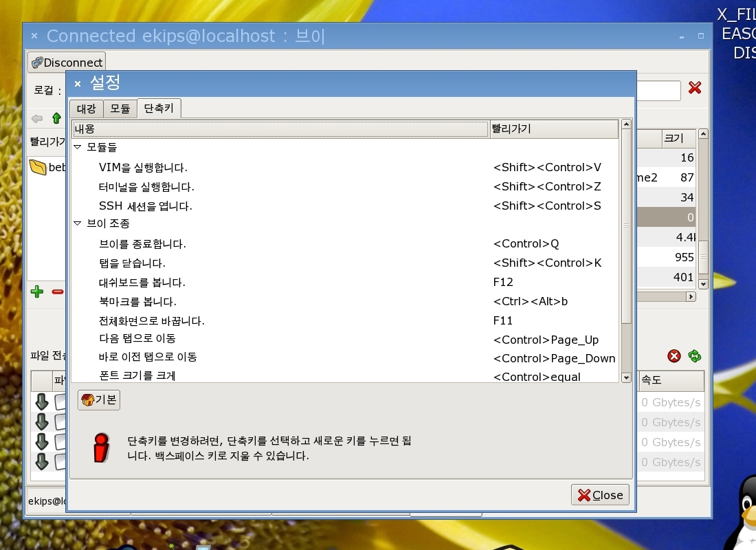The height and width of the screenshot is (550, 756).
Task: Close the settings dialog with the Close button
Action: click(x=600, y=495)
